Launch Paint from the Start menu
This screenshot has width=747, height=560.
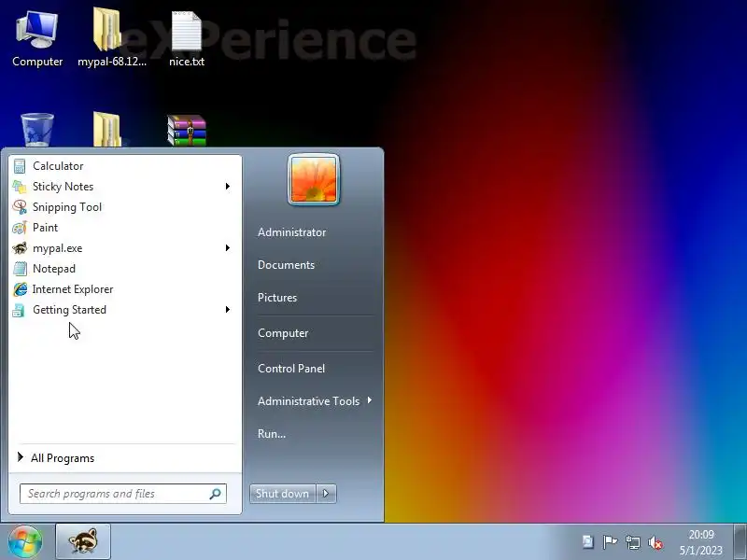[124, 228]
